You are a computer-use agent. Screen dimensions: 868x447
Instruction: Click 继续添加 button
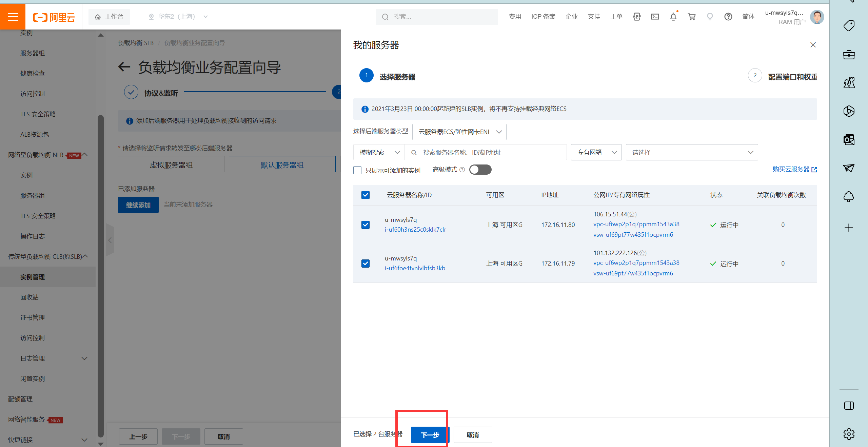point(138,205)
